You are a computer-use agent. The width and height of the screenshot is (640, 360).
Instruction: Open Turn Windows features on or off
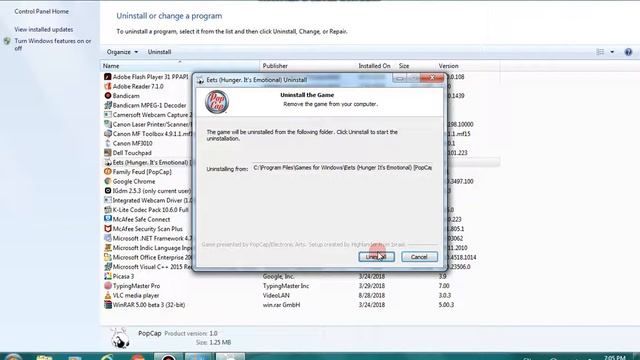(x=53, y=44)
